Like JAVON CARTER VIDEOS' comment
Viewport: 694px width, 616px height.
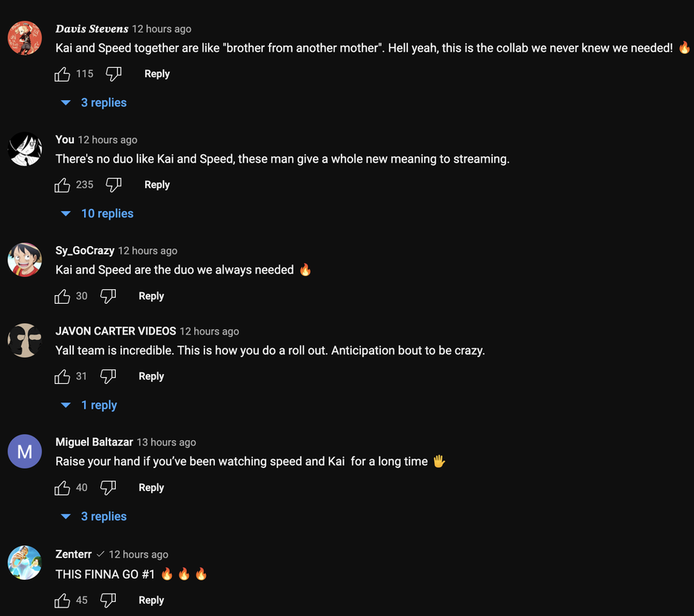tap(62, 376)
